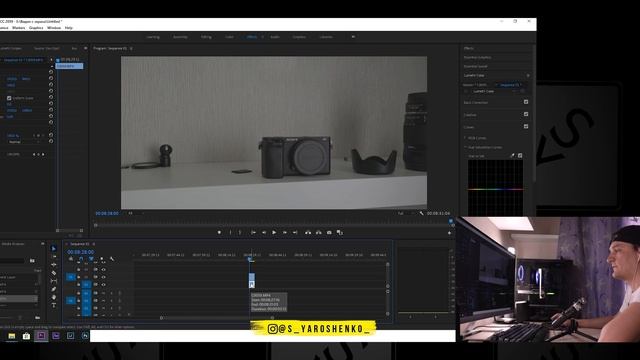Click the Add Marker button in Program monitor
This screenshot has height=360, width=640.
[x=219, y=232]
